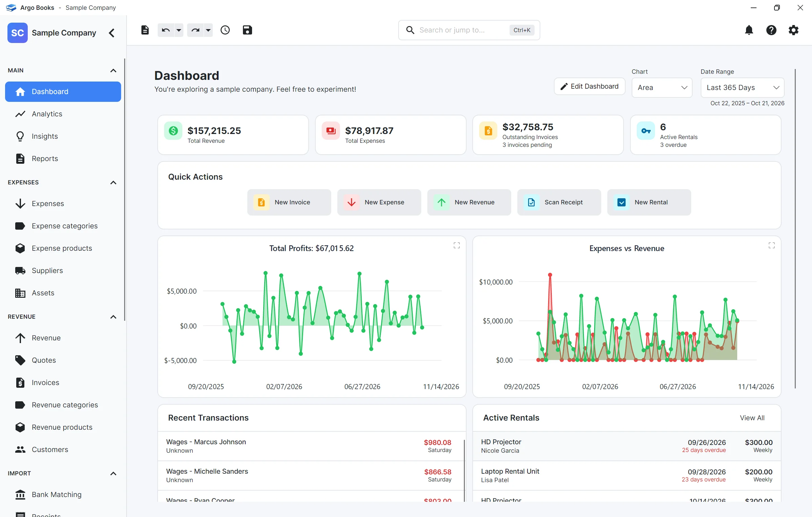Open the help question mark icon
Screen dimensions: 812x517
click(771, 30)
